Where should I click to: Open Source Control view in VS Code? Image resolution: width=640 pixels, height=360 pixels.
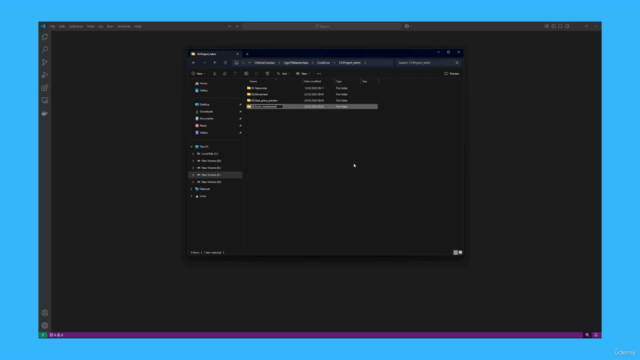pyautogui.click(x=45, y=62)
